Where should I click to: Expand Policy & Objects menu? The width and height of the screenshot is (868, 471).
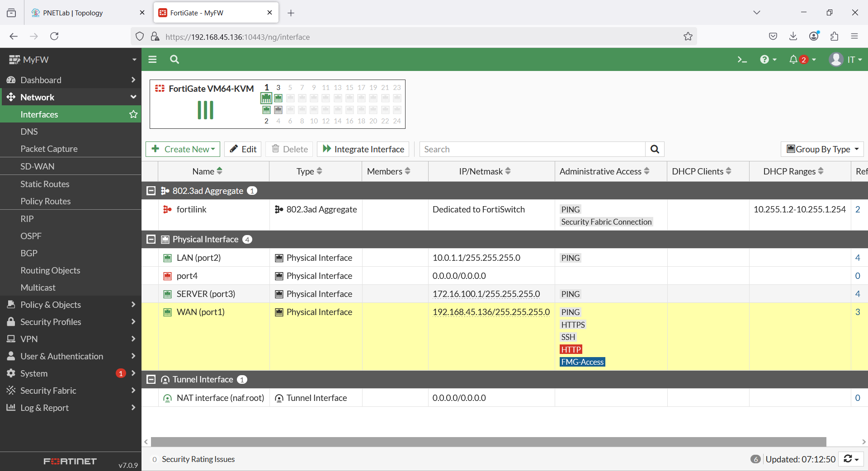[x=71, y=305]
